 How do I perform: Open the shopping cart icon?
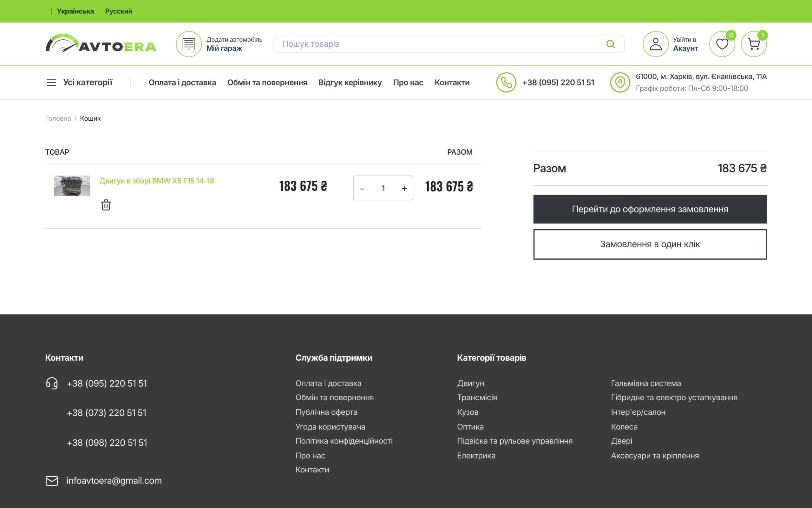click(x=753, y=44)
